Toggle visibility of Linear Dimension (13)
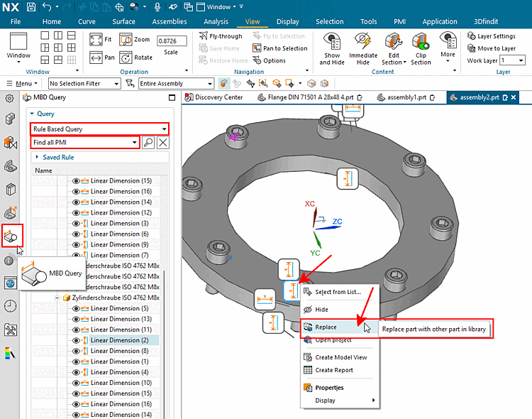Viewport: 532px width, 419px height. point(76,319)
